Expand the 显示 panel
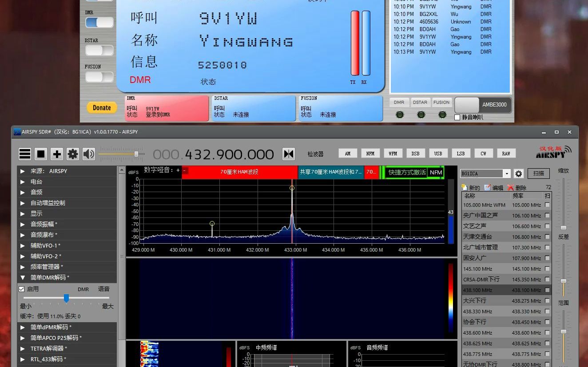The height and width of the screenshot is (367, 588). [67, 213]
